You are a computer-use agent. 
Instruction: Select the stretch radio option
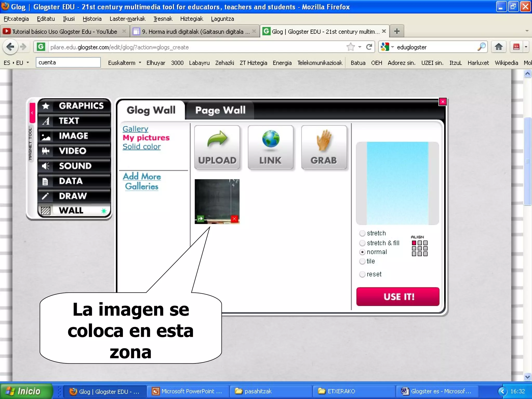[x=362, y=233]
